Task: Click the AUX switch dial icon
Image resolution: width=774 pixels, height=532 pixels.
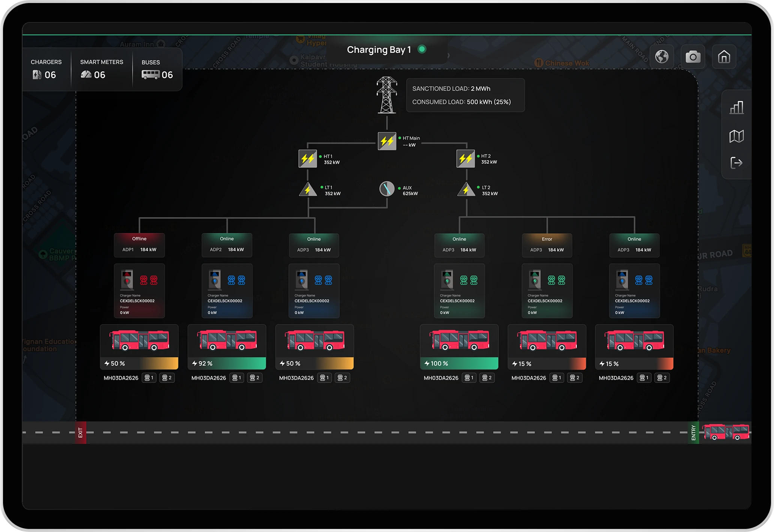Action: 387,189
